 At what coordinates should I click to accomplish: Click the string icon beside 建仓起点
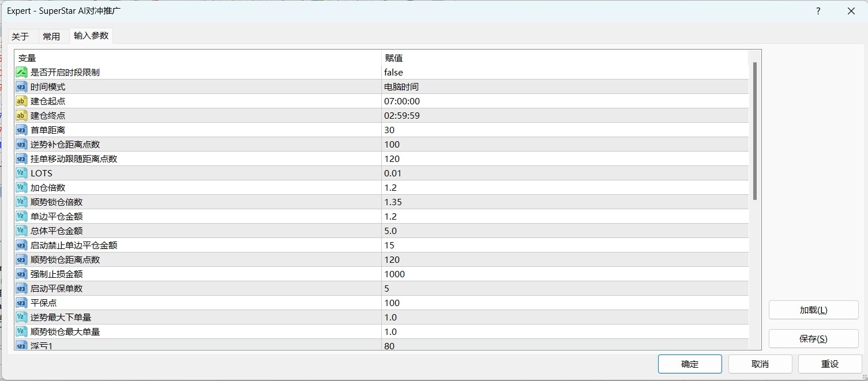click(x=21, y=101)
